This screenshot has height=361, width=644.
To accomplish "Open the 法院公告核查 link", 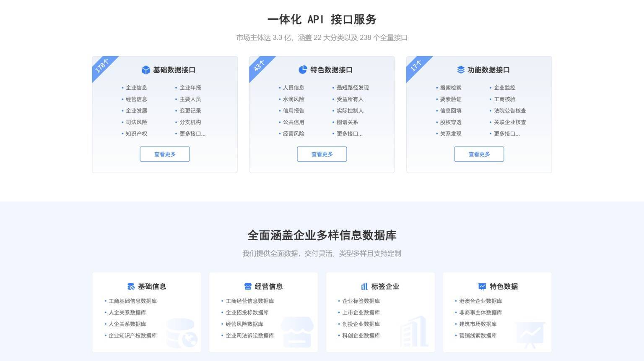I will (509, 111).
